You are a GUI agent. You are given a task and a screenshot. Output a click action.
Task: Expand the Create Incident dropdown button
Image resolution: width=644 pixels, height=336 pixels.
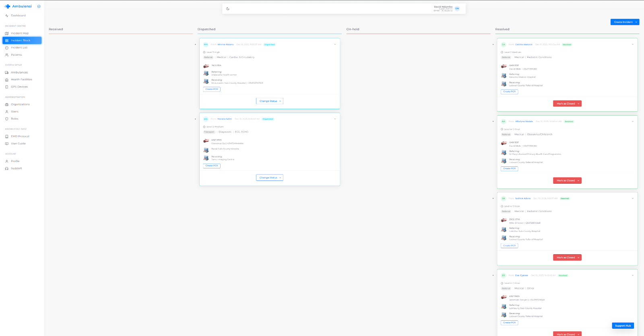click(x=636, y=22)
